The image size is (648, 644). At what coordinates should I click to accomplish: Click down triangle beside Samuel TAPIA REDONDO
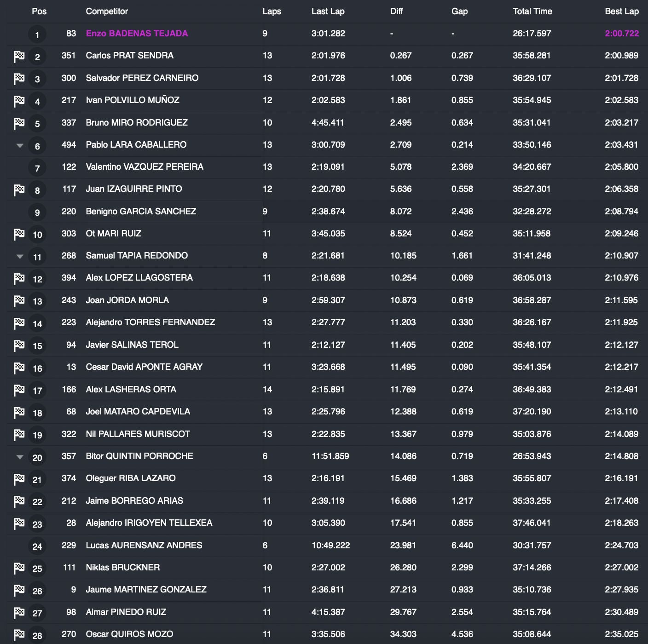[20, 257]
